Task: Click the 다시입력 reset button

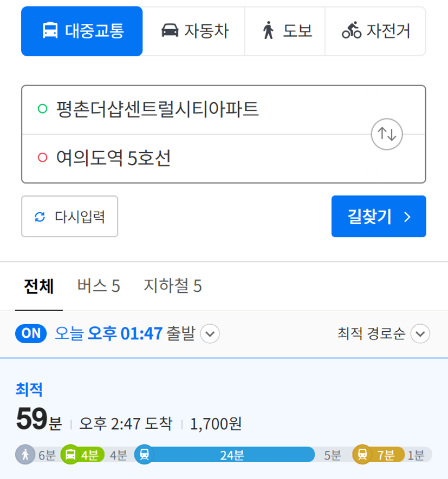Action: [x=70, y=216]
